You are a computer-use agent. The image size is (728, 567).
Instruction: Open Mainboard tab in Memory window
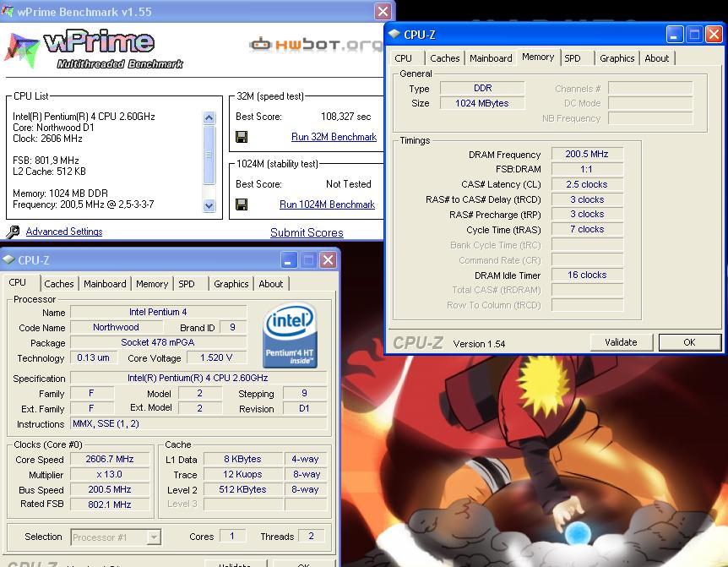click(491, 58)
